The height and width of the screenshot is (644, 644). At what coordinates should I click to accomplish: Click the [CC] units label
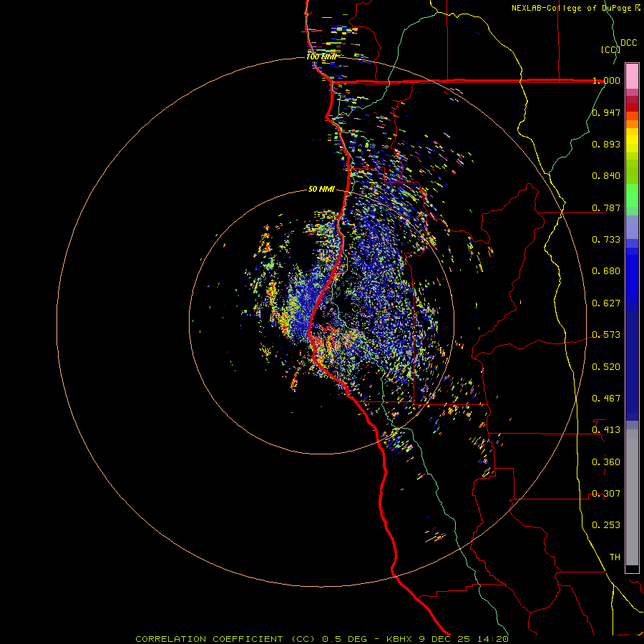pos(610,49)
